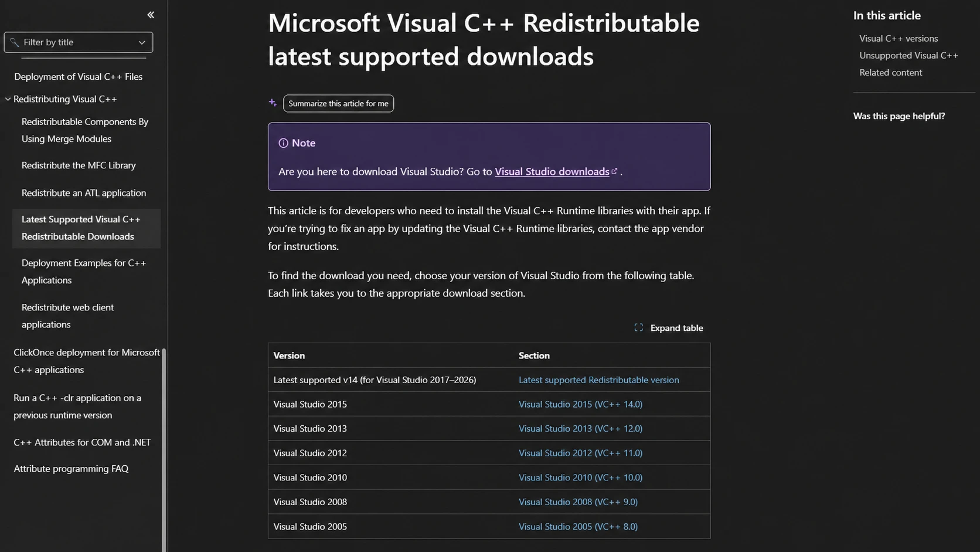The width and height of the screenshot is (980, 552).
Task: Click 'Latest supported v14' version cell
Action: 375,380
